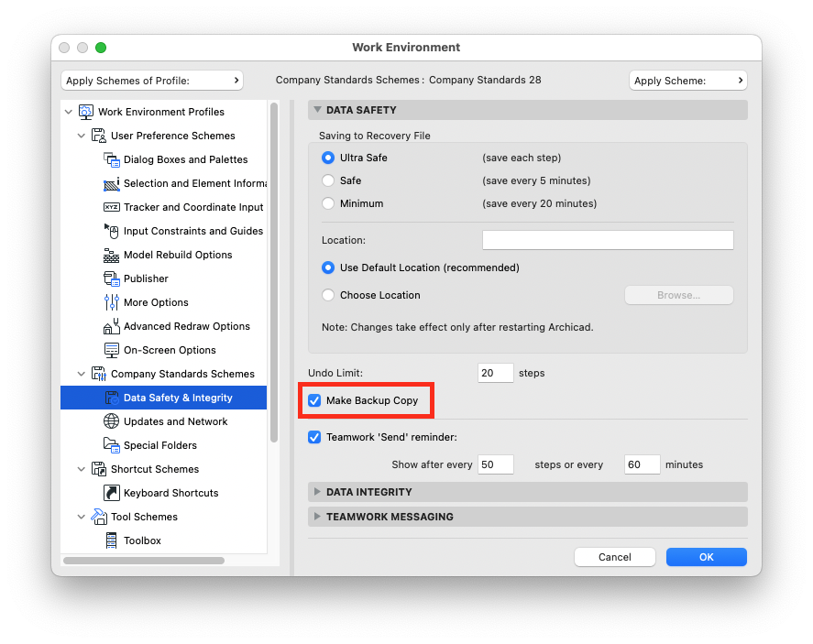The width and height of the screenshot is (813, 644).
Task: Choose Use Default Location radio button
Action: pos(328,267)
